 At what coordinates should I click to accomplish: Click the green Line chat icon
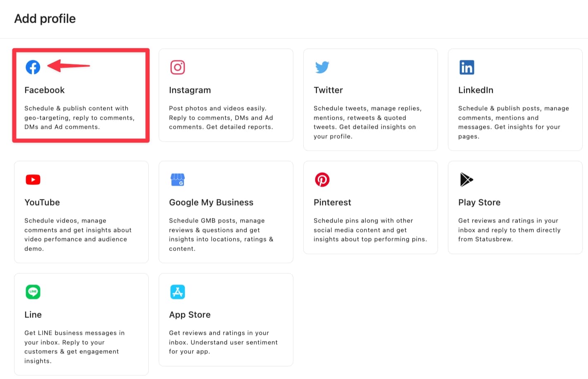point(33,292)
